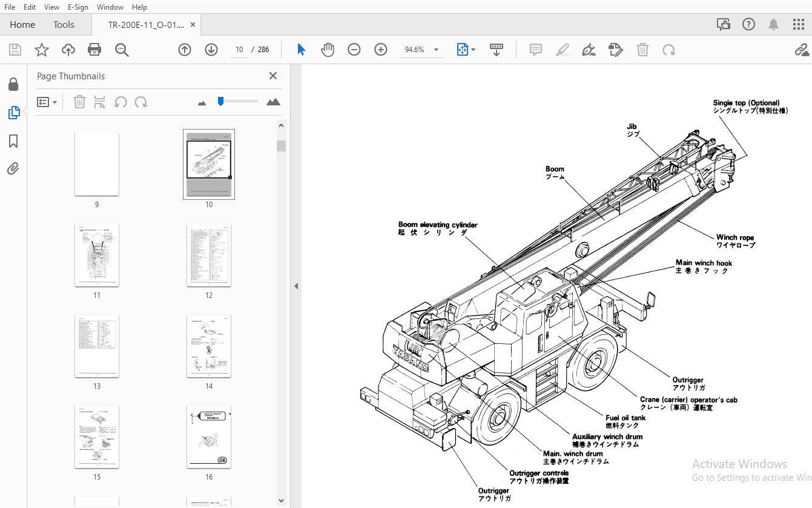This screenshot has width=812, height=508.
Task: Choose the Selection arrow tool
Action: [x=301, y=50]
